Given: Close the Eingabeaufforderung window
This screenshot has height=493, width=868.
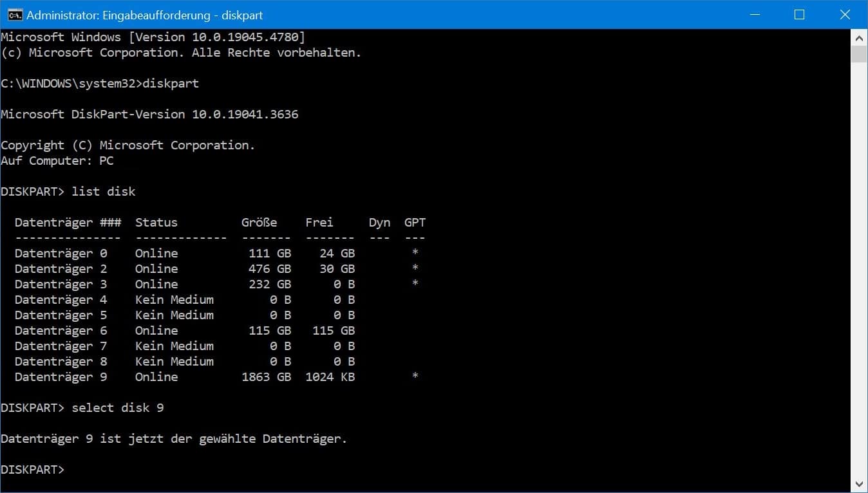Looking at the screenshot, I should pos(844,14).
